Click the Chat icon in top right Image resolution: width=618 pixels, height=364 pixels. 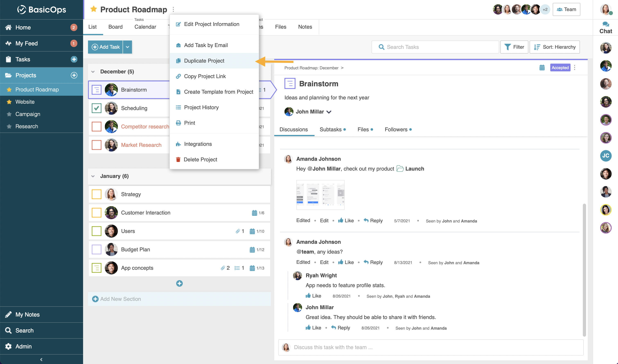(605, 25)
